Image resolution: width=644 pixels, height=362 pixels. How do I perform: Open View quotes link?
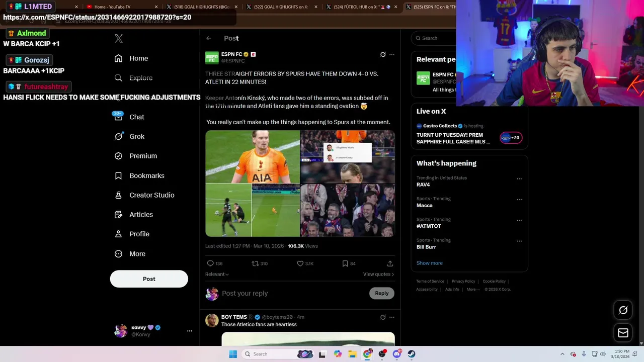click(378, 274)
